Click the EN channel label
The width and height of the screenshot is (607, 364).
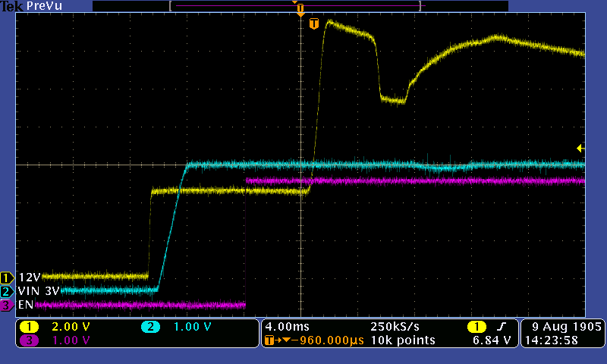click(26, 305)
